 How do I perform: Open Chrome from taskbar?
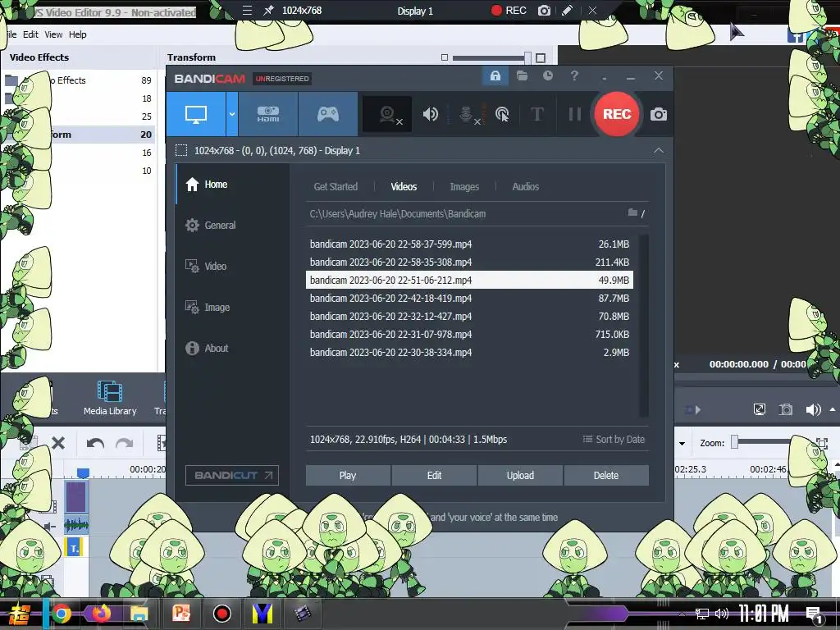coord(61,614)
